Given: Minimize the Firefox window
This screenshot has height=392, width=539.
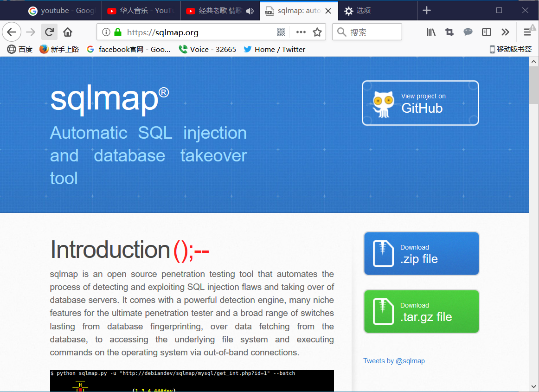Looking at the screenshot, I should click(x=473, y=10).
